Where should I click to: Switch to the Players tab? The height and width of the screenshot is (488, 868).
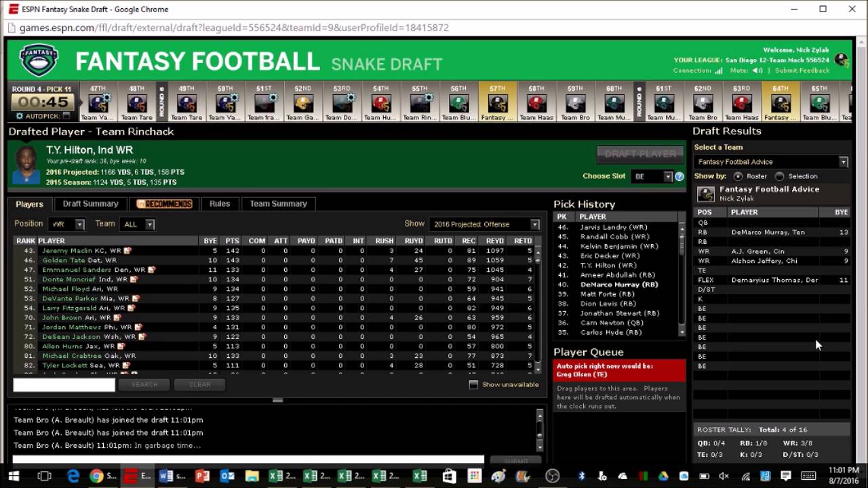29,204
